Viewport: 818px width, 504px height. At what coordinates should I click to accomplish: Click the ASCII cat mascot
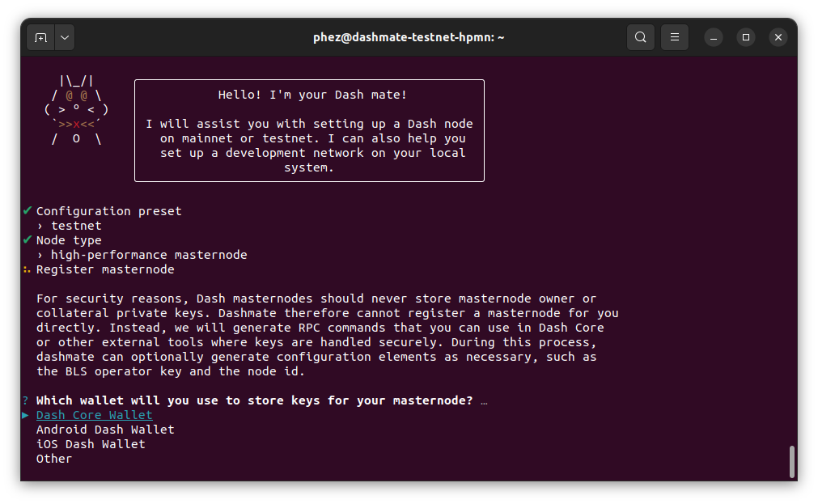pyautogui.click(x=76, y=110)
